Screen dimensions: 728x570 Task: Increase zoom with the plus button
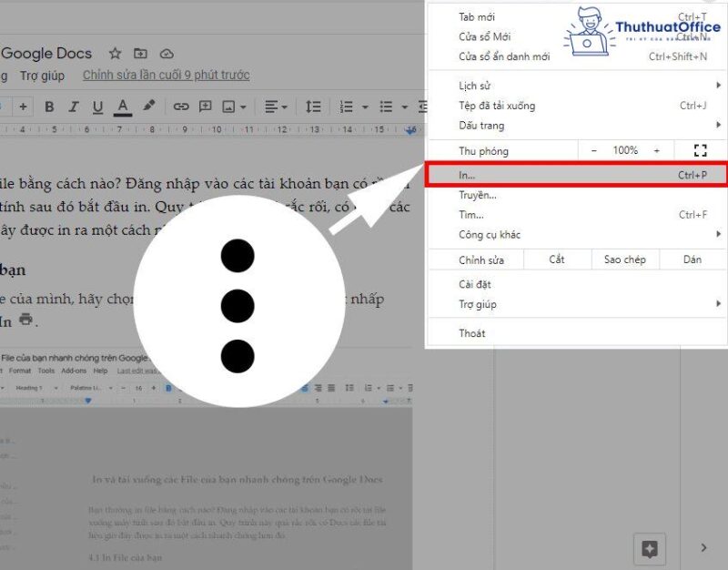click(x=656, y=150)
